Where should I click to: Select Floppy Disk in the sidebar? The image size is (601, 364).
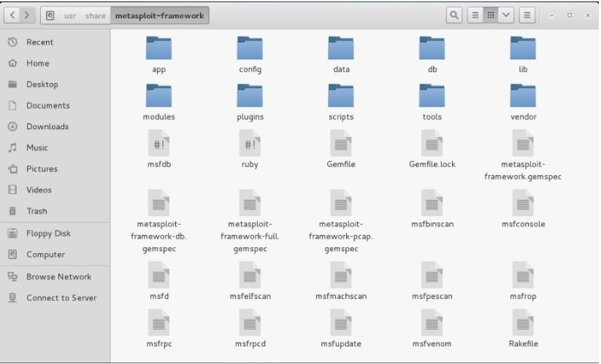(55, 233)
